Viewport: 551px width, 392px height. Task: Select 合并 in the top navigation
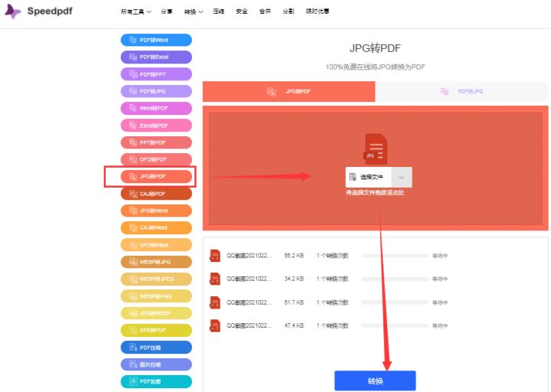(265, 11)
